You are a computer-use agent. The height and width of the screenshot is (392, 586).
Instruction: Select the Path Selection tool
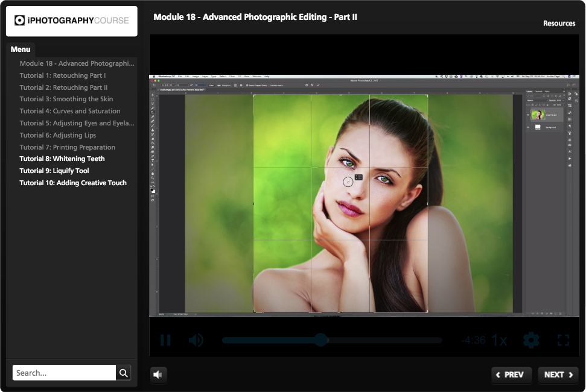pos(153,165)
